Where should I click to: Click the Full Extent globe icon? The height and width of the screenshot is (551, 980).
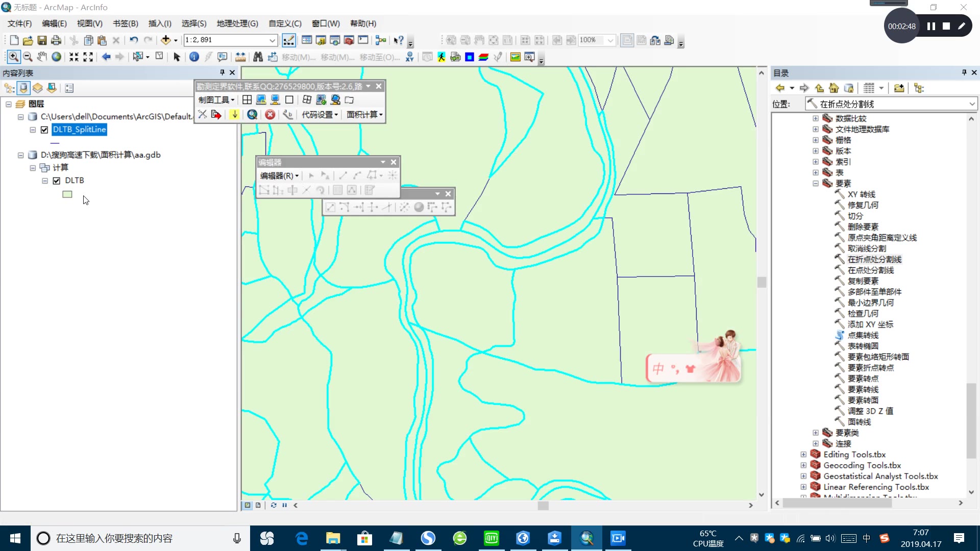click(57, 57)
